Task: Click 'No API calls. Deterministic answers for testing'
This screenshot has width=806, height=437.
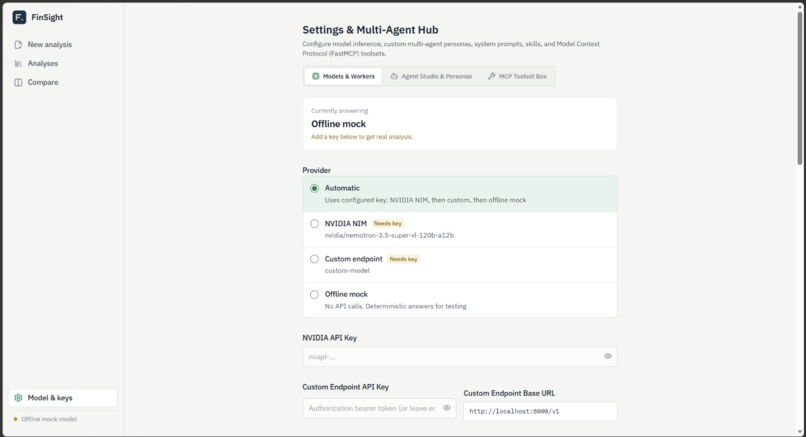Action: [395, 306]
